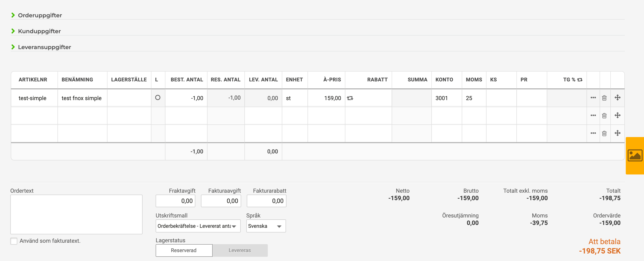The width and height of the screenshot is (644, 261).
Task: Open row options for test-simple article
Action: (593, 98)
